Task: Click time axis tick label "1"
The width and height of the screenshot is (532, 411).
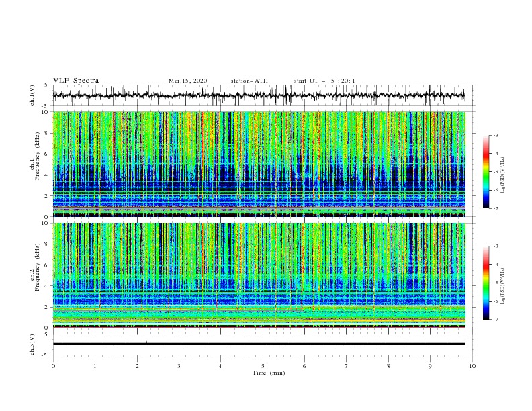Action: 95,366
